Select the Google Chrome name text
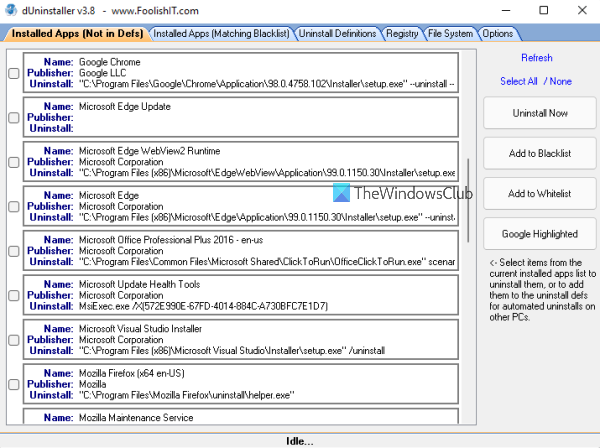This screenshot has width=600, height=448. pos(109,62)
